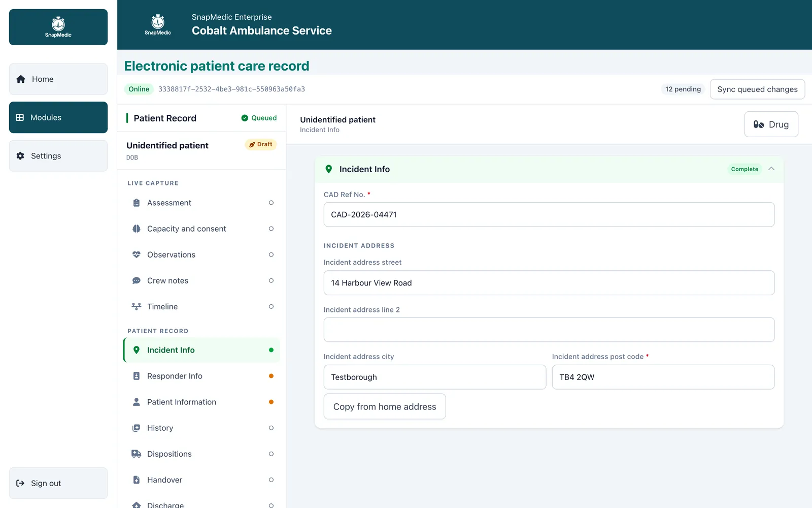Click the Handover document icon
The height and width of the screenshot is (508, 812).
click(x=137, y=480)
